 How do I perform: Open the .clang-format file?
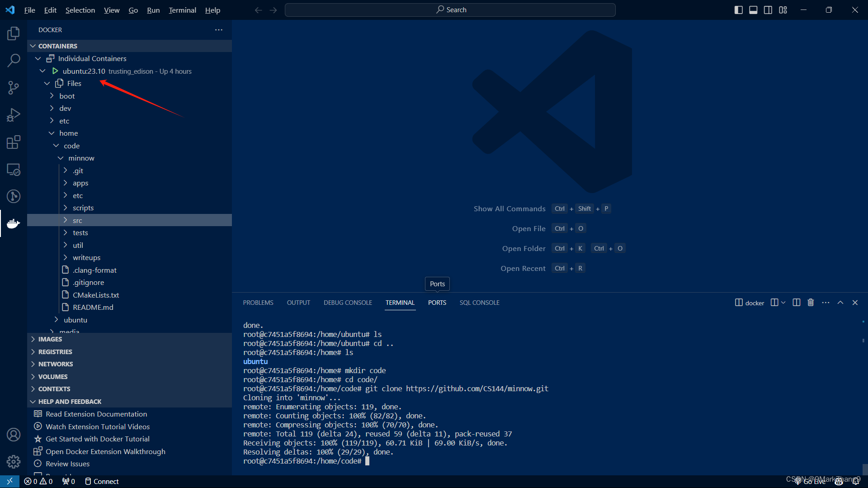(94, 270)
